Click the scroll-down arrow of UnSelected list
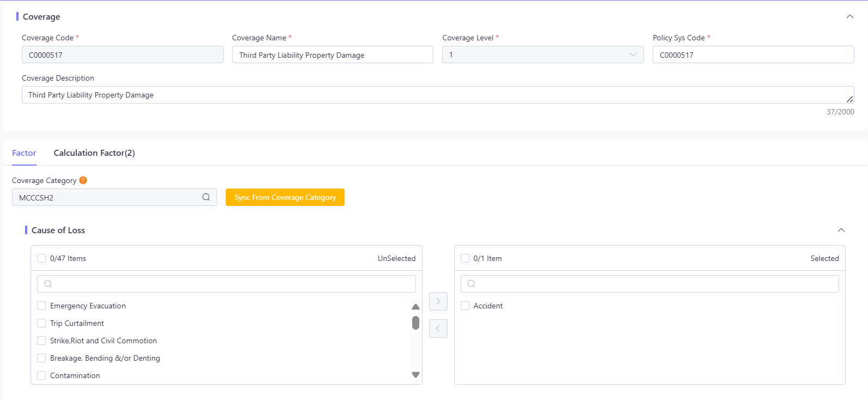 tap(415, 375)
